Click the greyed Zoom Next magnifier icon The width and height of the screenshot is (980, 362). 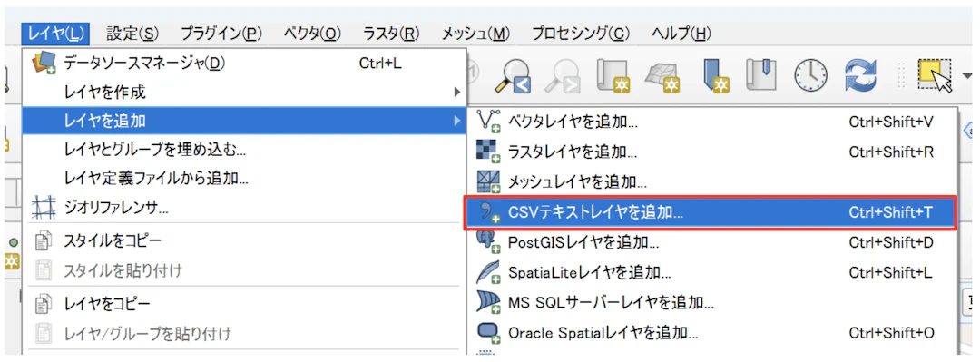[x=562, y=75]
